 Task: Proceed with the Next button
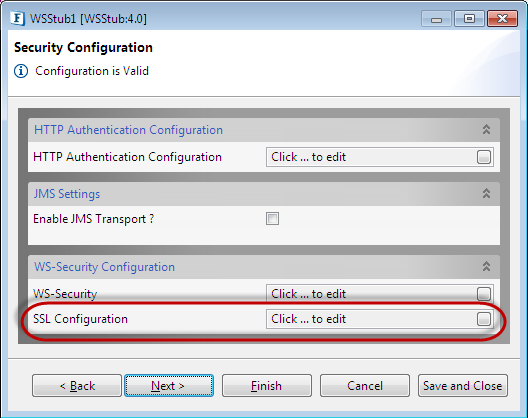tap(169, 386)
